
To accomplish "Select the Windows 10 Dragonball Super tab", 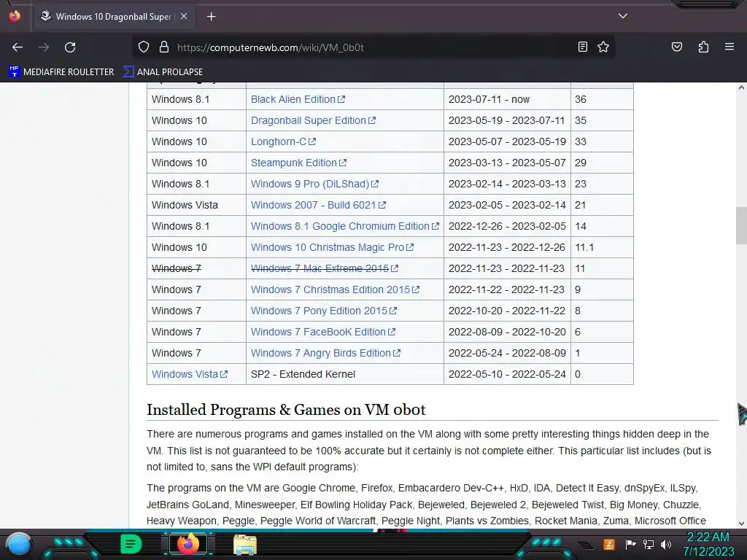I will pos(113,17).
